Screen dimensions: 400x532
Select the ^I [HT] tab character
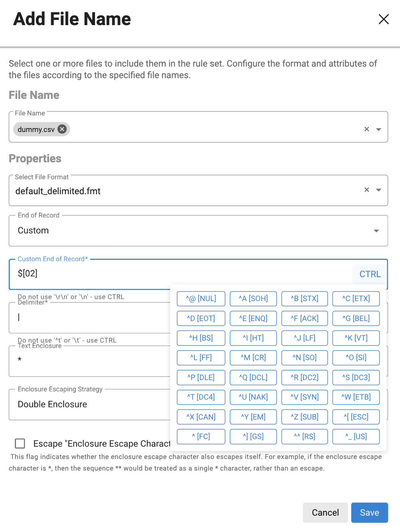tap(253, 338)
